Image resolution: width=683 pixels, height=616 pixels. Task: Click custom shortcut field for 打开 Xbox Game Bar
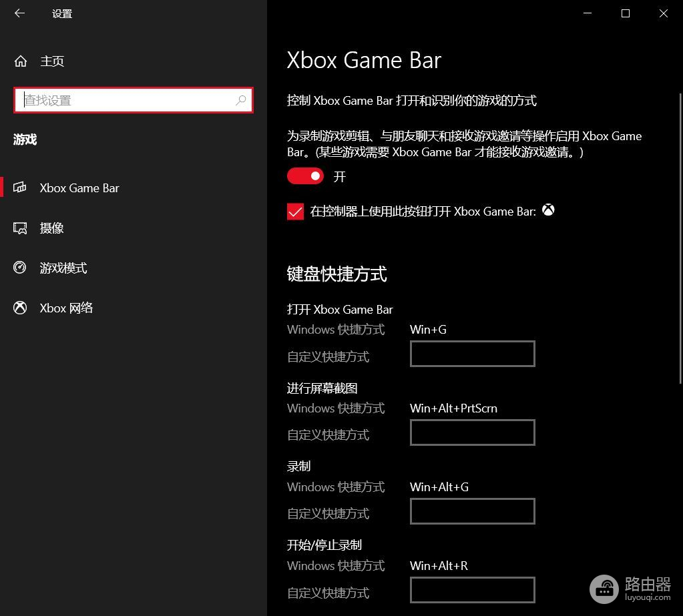[473, 354]
